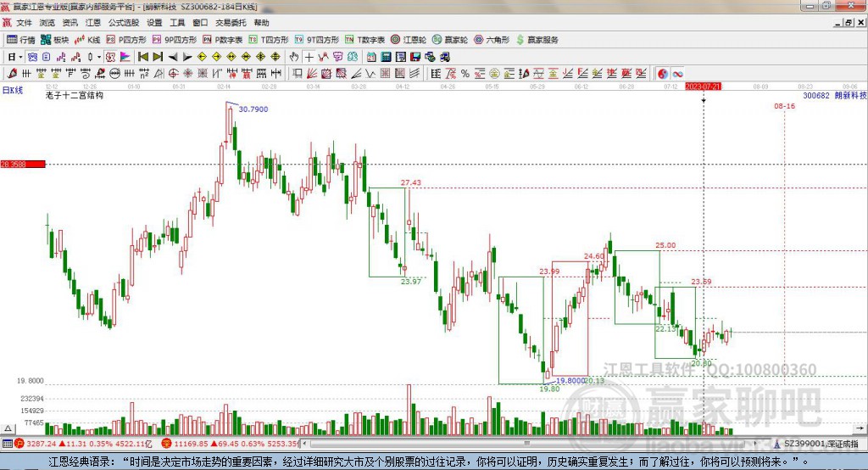The image size is (868, 470).
Task: Click the bottom horizontal scrollbar
Action: 527,444
